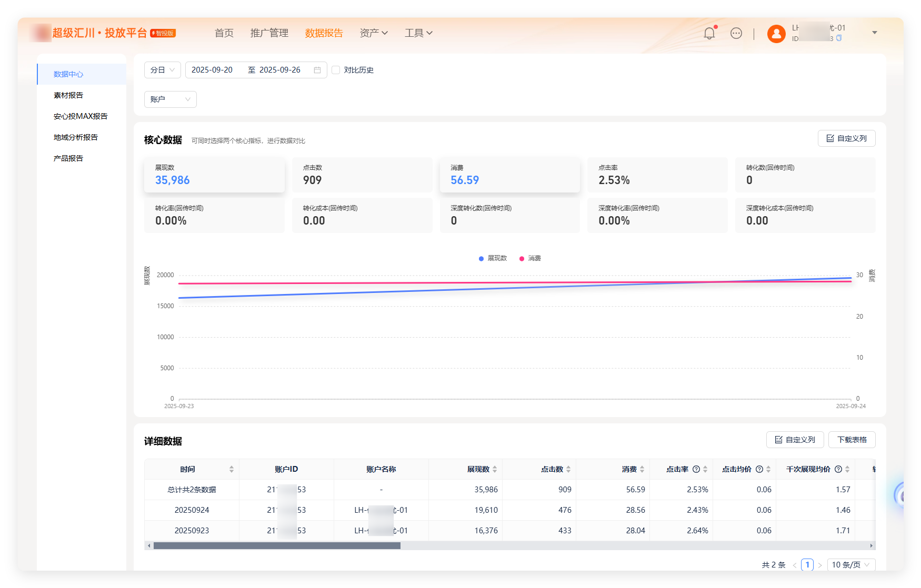Open 地域分析报告 in the sidebar
Viewport: 921px width, 588px height.
pyautogui.click(x=82, y=137)
